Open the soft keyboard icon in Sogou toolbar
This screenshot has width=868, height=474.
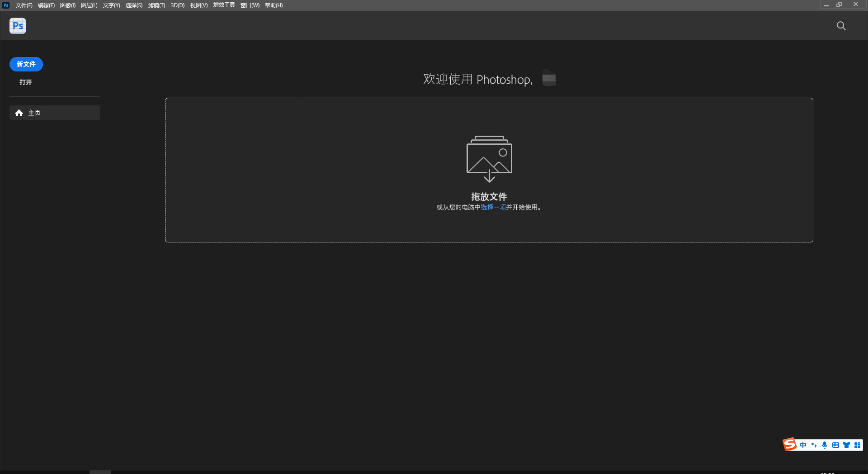pos(835,445)
